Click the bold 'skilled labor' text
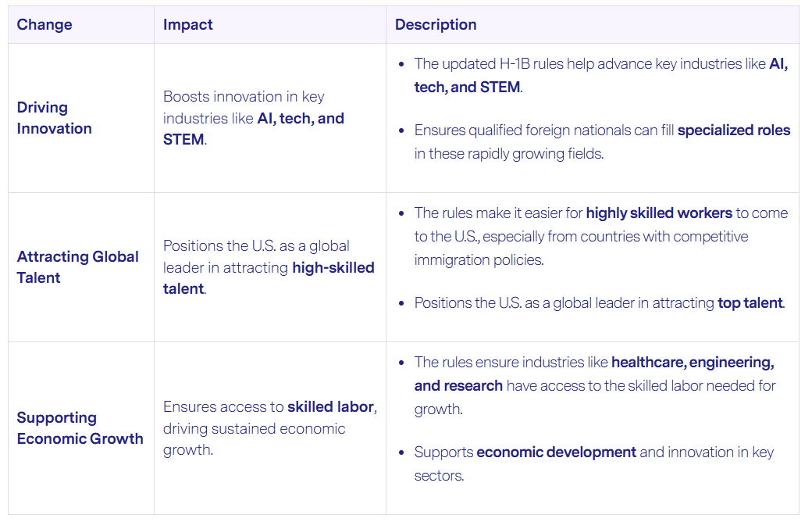This screenshot has height=522, width=812. [330, 406]
